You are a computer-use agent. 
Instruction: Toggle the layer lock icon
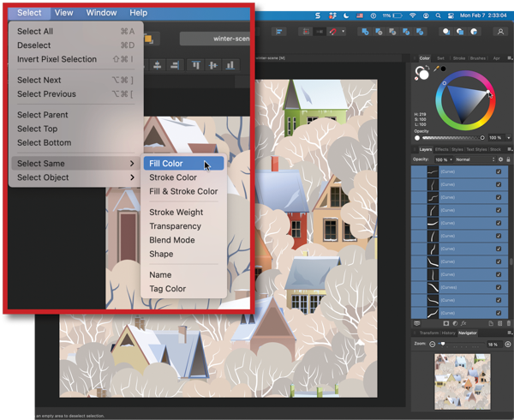coord(508,159)
